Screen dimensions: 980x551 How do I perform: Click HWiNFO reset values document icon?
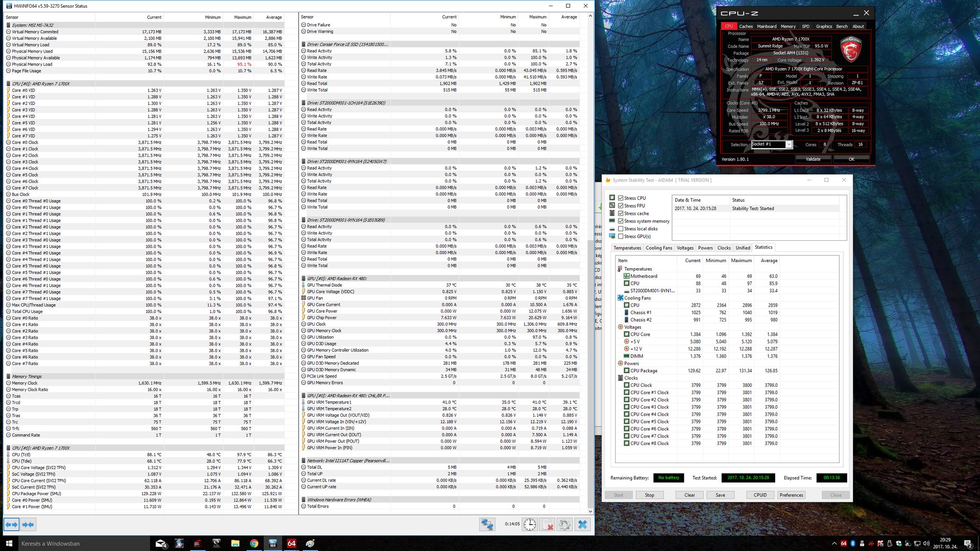(x=547, y=525)
